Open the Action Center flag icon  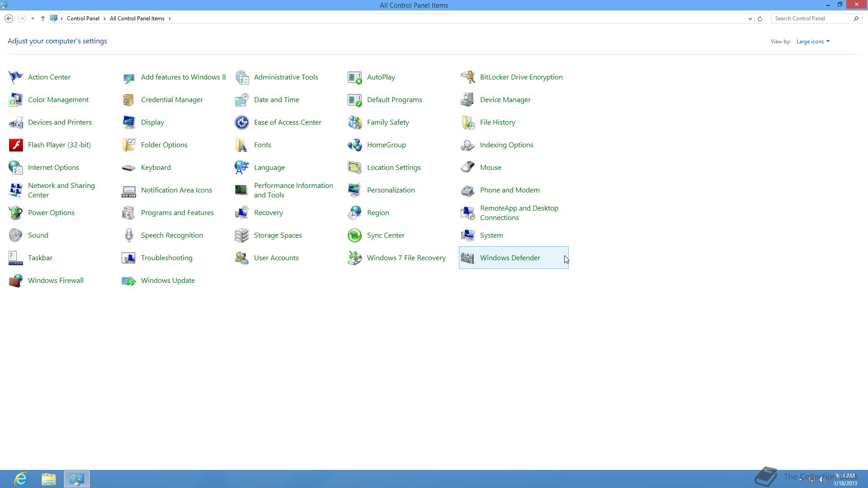coord(16,77)
